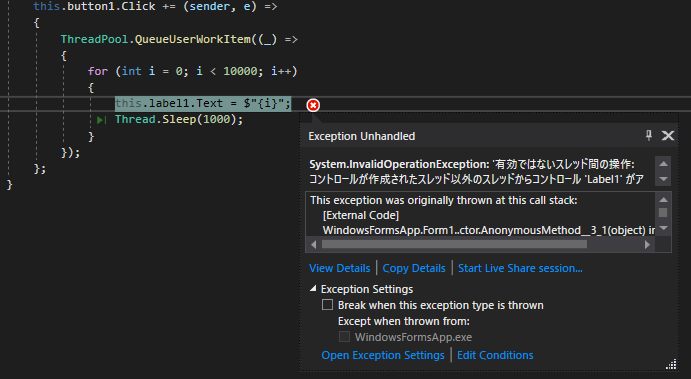Click the popup resize grip corner

point(671,364)
